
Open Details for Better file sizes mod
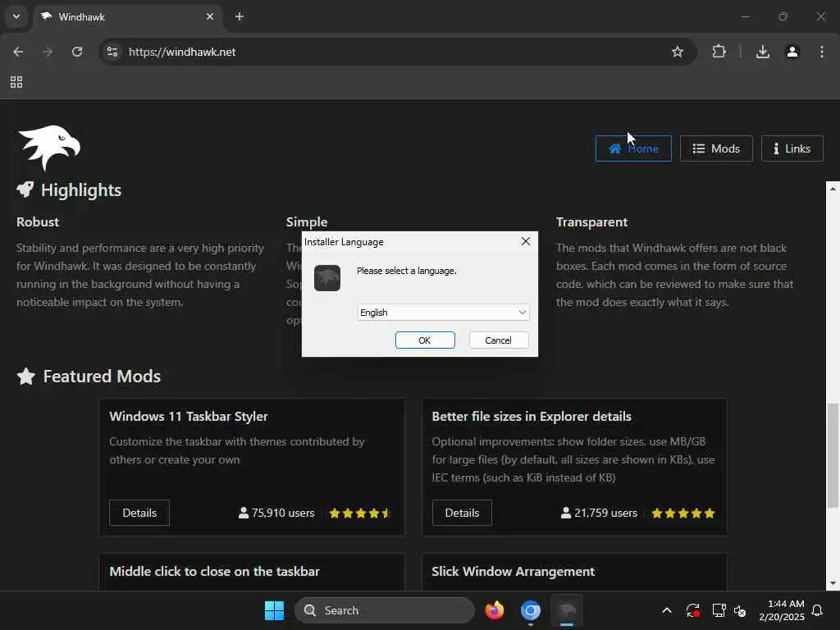pyautogui.click(x=462, y=513)
